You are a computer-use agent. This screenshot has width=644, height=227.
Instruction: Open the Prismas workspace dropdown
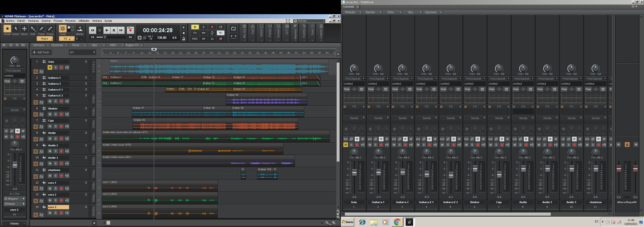[309, 21]
